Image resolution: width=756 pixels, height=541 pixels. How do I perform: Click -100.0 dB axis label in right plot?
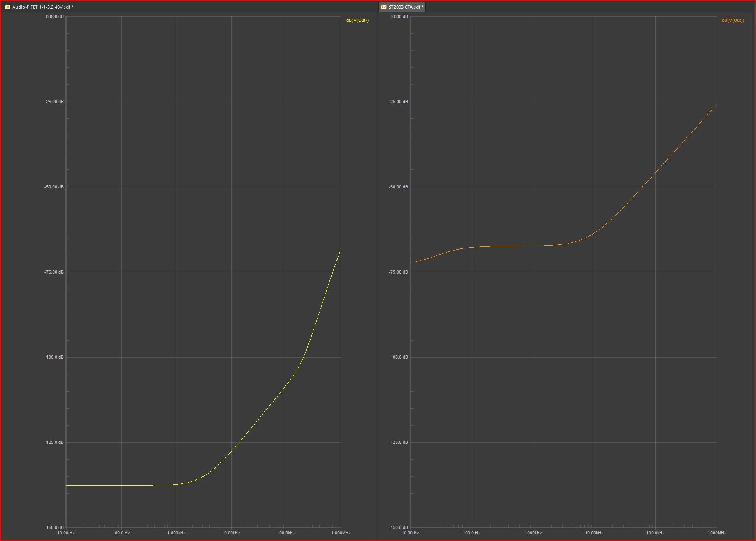pyautogui.click(x=398, y=357)
